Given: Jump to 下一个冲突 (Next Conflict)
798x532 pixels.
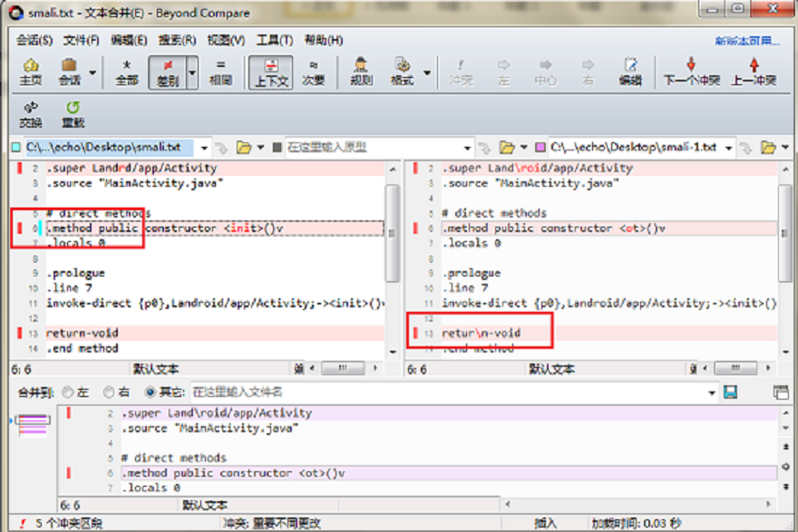Looking at the screenshot, I should click(x=691, y=72).
